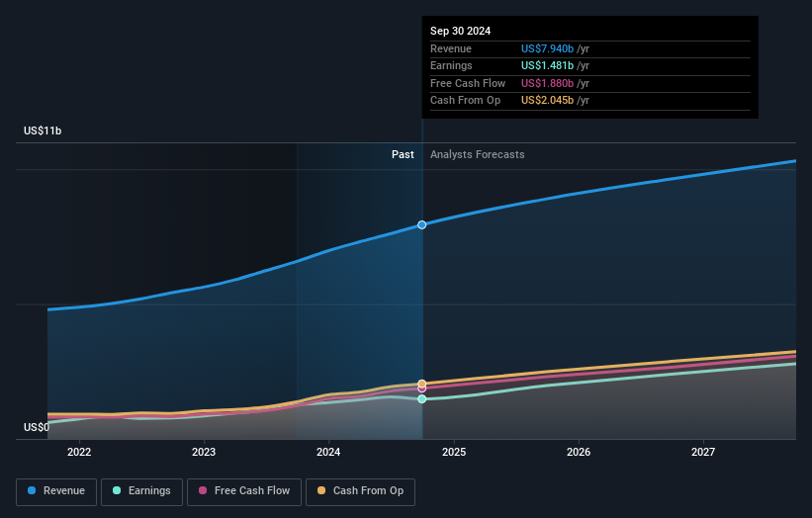
Task: Click the 2026 x-axis label
Action: [x=579, y=453]
